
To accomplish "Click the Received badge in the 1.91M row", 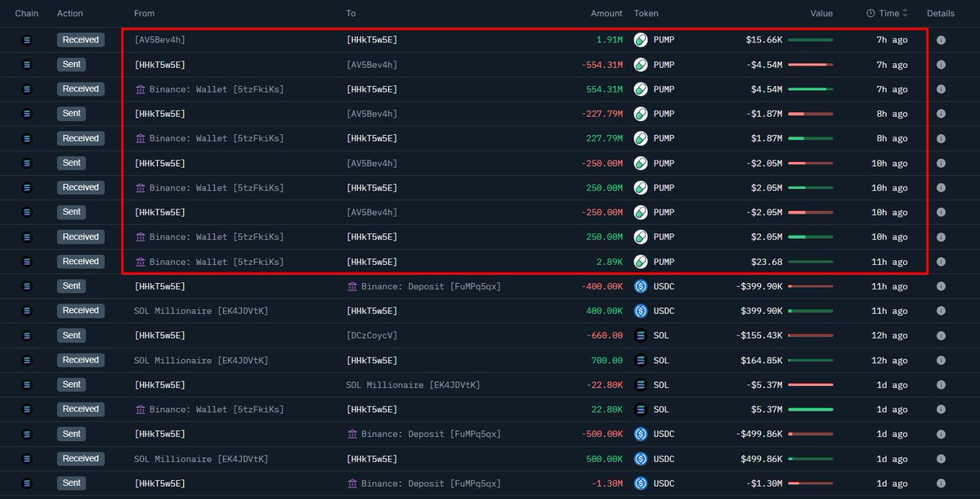I will 81,40.
